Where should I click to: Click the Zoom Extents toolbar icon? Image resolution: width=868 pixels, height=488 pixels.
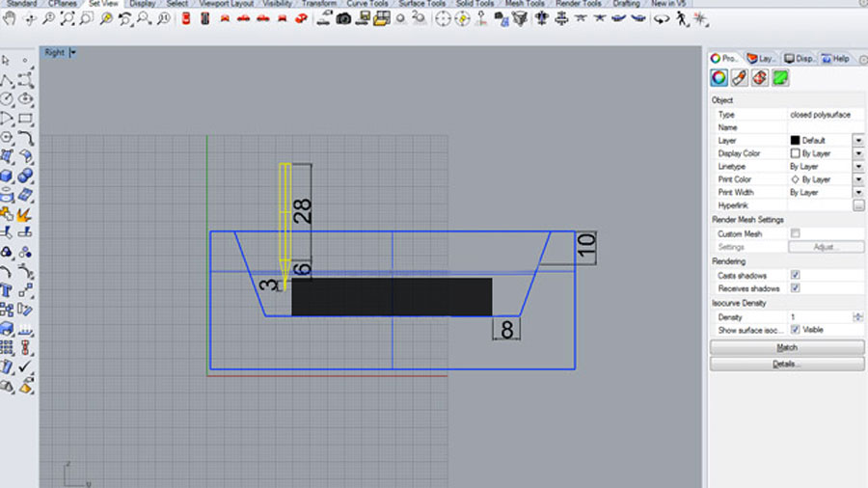point(67,19)
